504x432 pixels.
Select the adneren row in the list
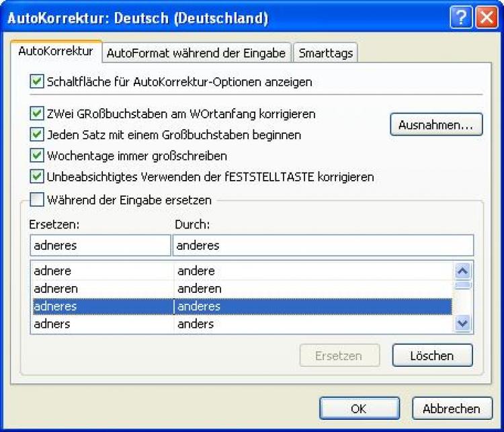(x=101, y=288)
